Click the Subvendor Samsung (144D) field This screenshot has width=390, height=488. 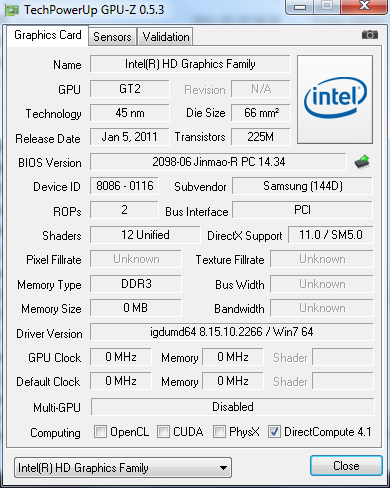coord(302,186)
